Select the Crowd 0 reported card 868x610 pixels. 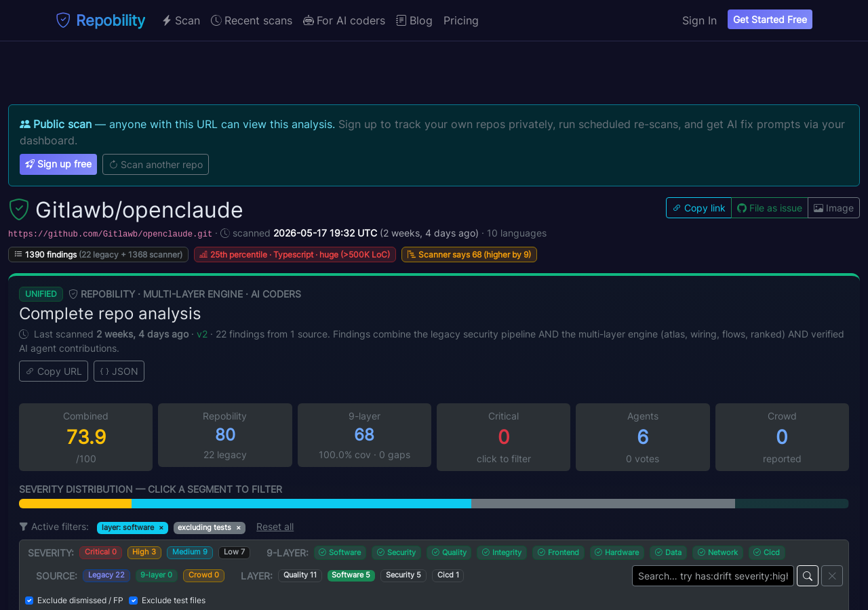(x=782, y=437)
